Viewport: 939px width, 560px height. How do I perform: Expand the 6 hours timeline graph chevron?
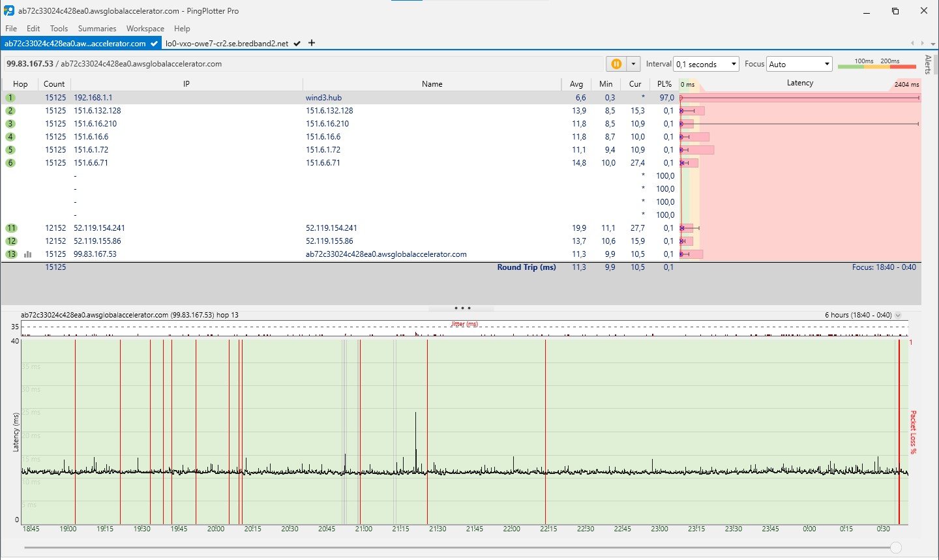[898, 316]
